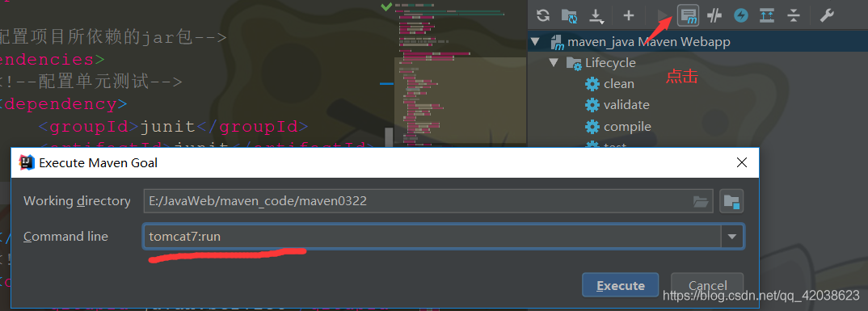Click the select Maven project button
Screen dimensions: 868x311
pos(731,201)
